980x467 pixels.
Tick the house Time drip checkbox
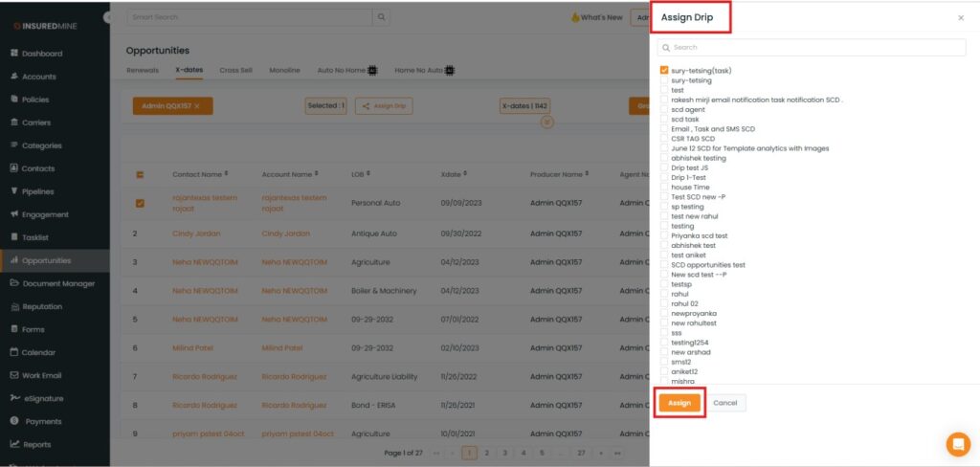pyautogui.click(x=664, y=188)
